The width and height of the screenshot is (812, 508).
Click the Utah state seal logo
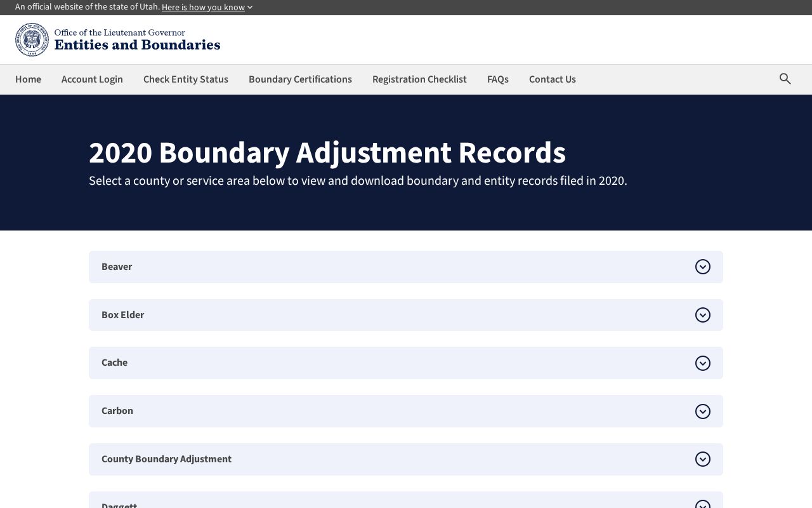point(32,39)
